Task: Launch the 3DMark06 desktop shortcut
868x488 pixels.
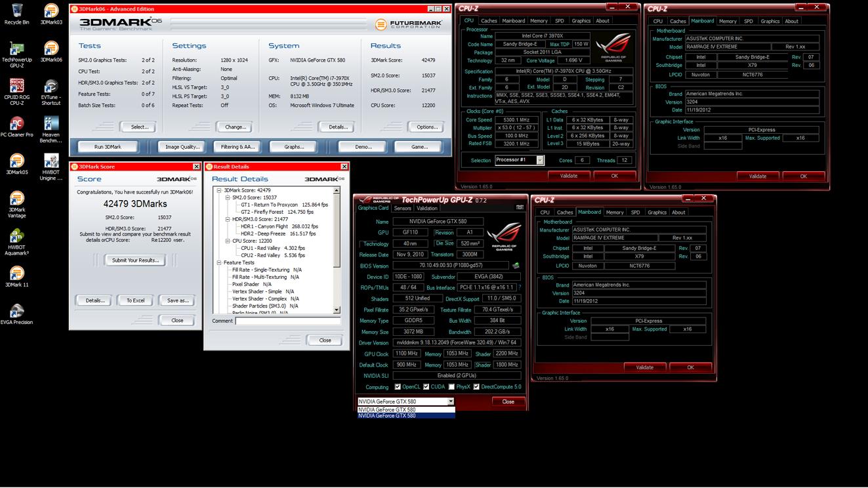Action: [x=51, y=52]
